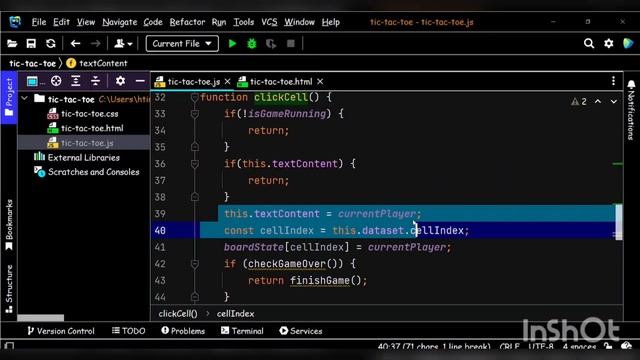Screen dimensions: 640x360
Task: Click the warnings indicator showing 2
Action: point(579,102)
